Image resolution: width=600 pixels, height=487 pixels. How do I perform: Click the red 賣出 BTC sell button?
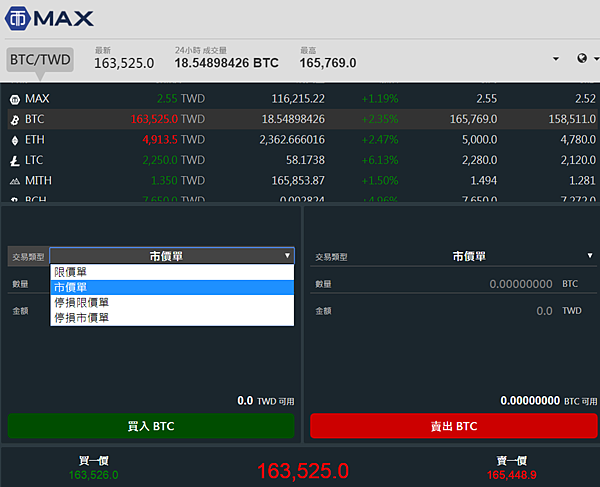point(454,426)
